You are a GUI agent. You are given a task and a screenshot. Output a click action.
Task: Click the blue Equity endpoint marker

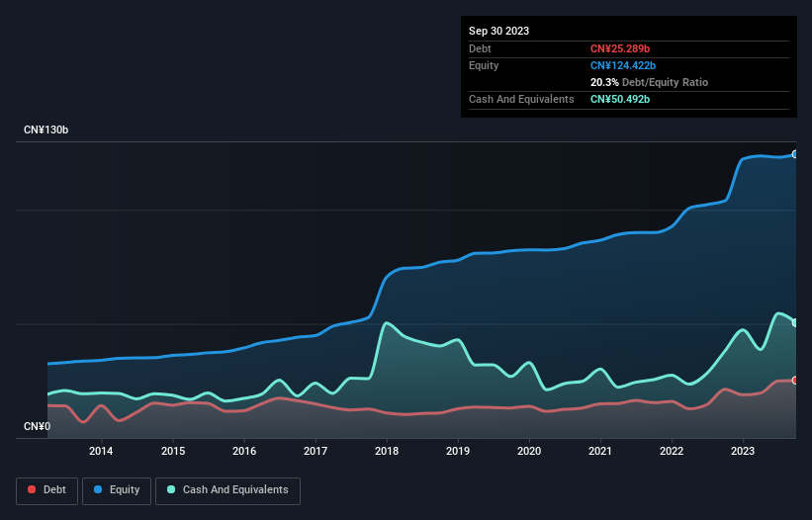pos(795,154)
